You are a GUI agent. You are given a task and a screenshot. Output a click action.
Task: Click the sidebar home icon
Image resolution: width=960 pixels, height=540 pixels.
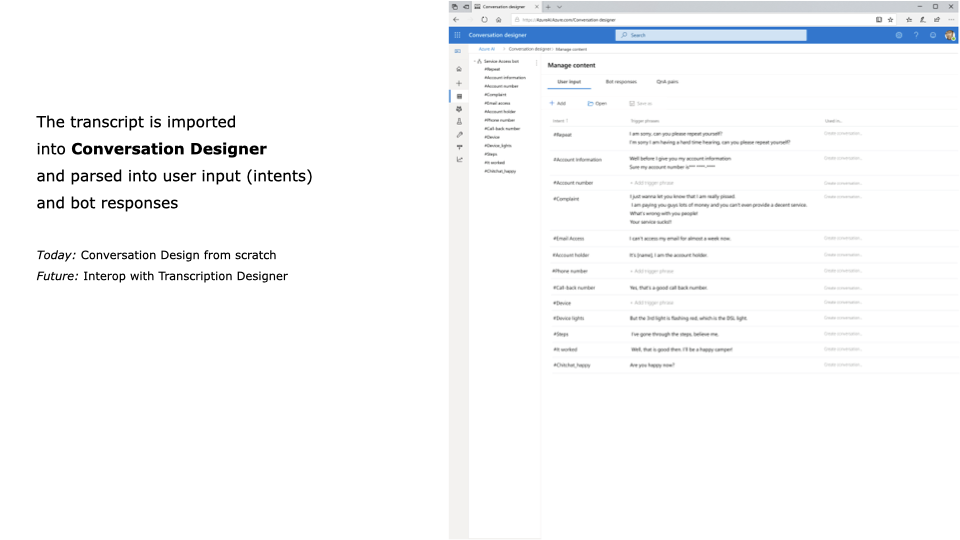[459, 69]
